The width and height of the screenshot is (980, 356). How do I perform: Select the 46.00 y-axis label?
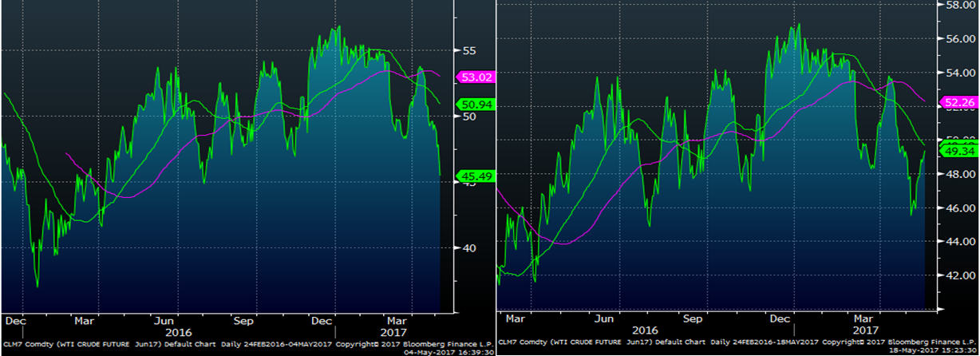tap(961, 208)
